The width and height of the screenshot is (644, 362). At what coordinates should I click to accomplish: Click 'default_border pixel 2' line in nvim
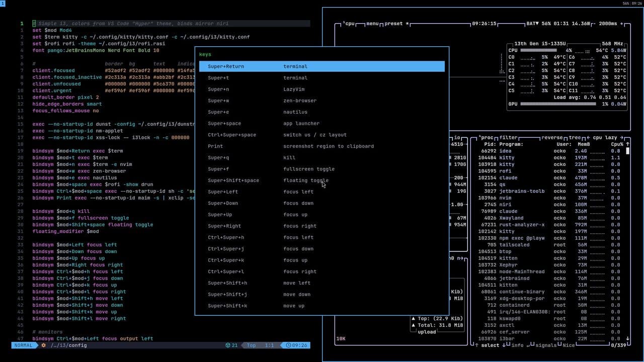[x=66, y=97]
